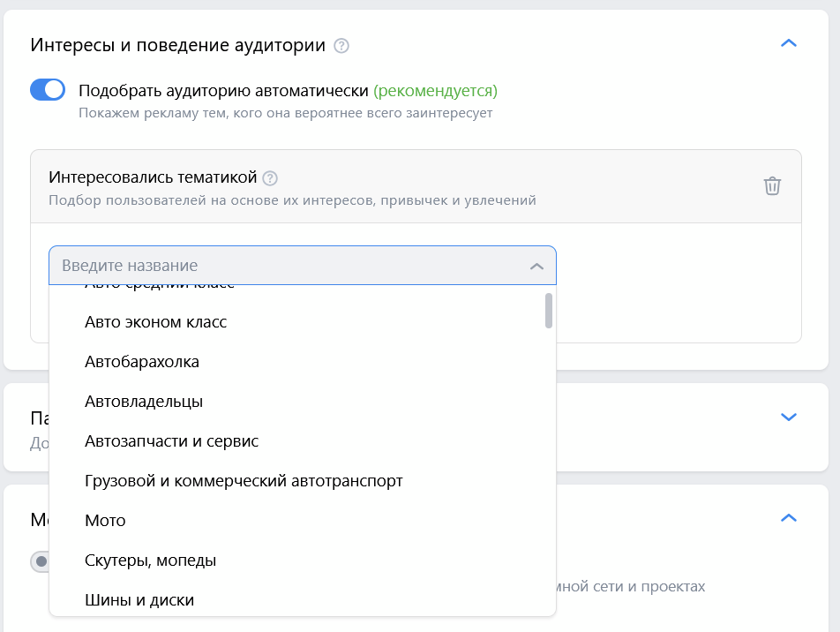Screen dimensions: 840x632
Task: Toggle off automatic audience selection switch
Action: coord(48,89)
